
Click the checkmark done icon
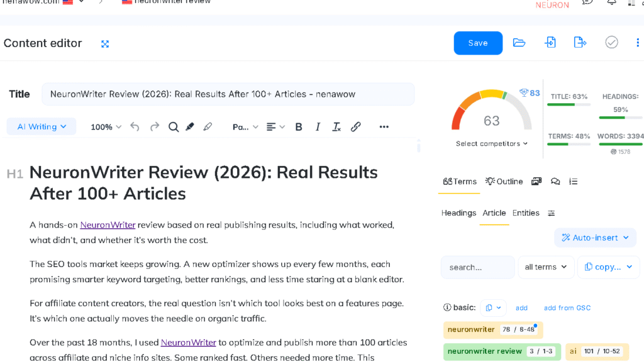(611, 42)
